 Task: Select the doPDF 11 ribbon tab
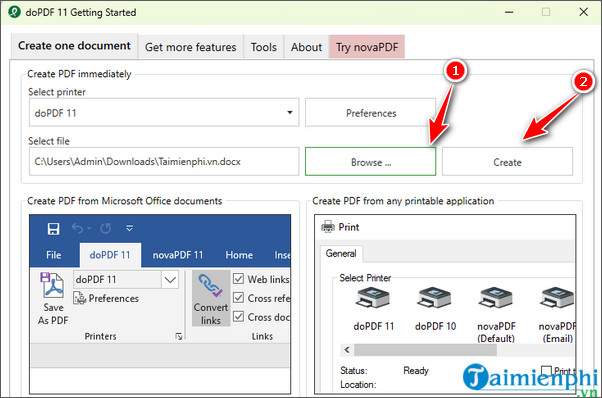pyautogui.click(x=110, y=255)
